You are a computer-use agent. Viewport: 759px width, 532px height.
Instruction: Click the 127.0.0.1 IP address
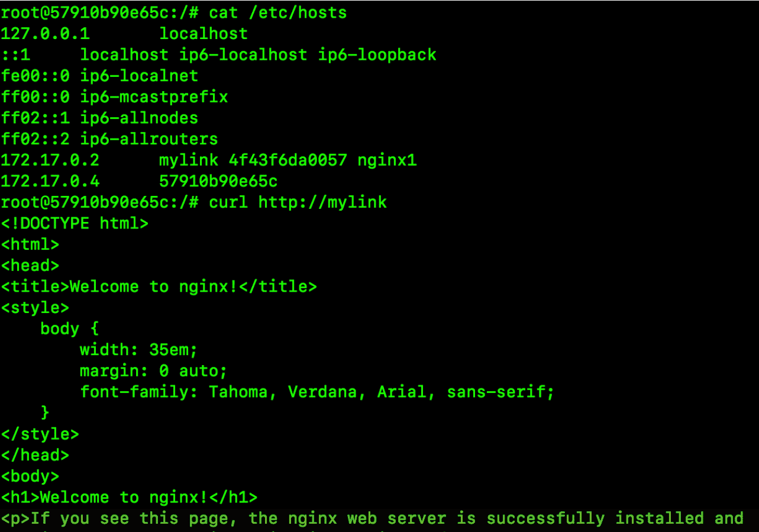45,34
